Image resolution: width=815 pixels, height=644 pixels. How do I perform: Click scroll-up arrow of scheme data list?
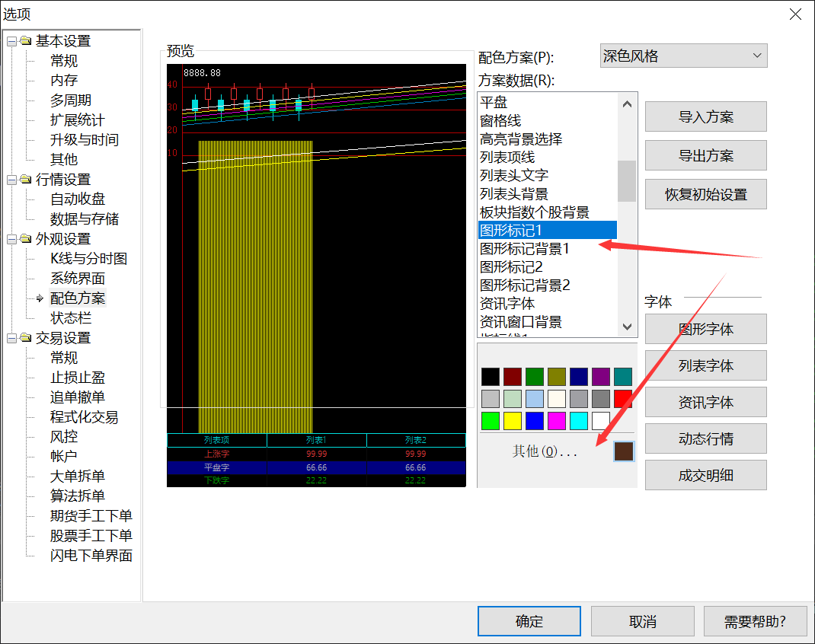click(627, 104)
